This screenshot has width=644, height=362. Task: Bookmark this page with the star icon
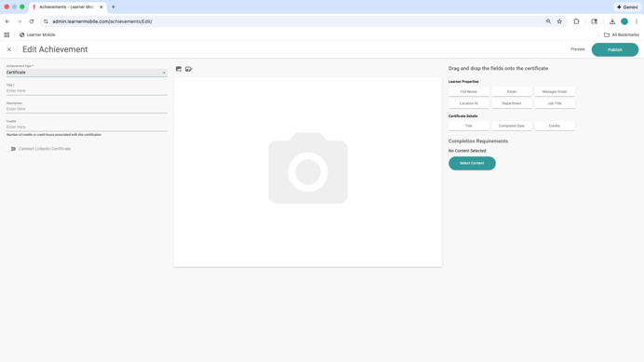pyautogui.click(x=559, y=21)
